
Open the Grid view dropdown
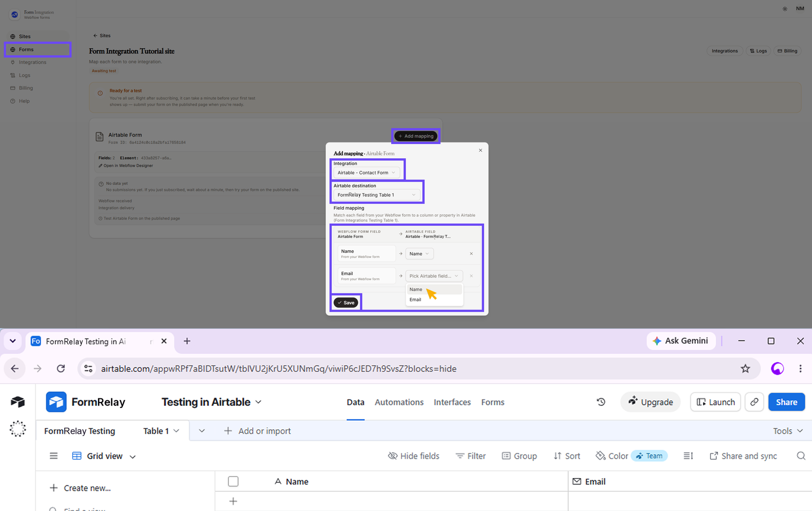104,456
